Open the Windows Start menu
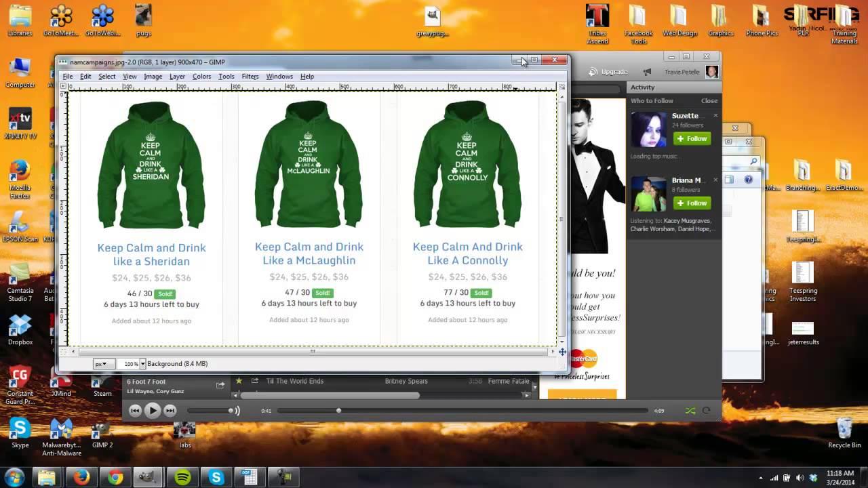868x488 pixels. click(15, 477)
